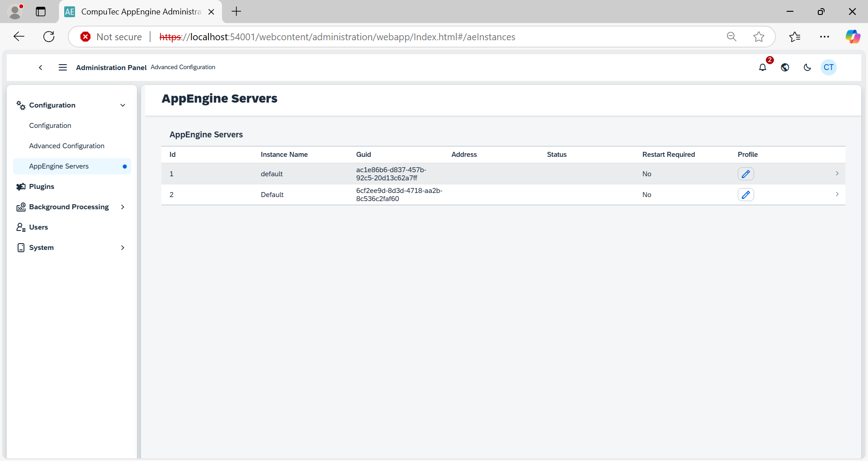Expand the Background Processing section

[x=123, y=207]
